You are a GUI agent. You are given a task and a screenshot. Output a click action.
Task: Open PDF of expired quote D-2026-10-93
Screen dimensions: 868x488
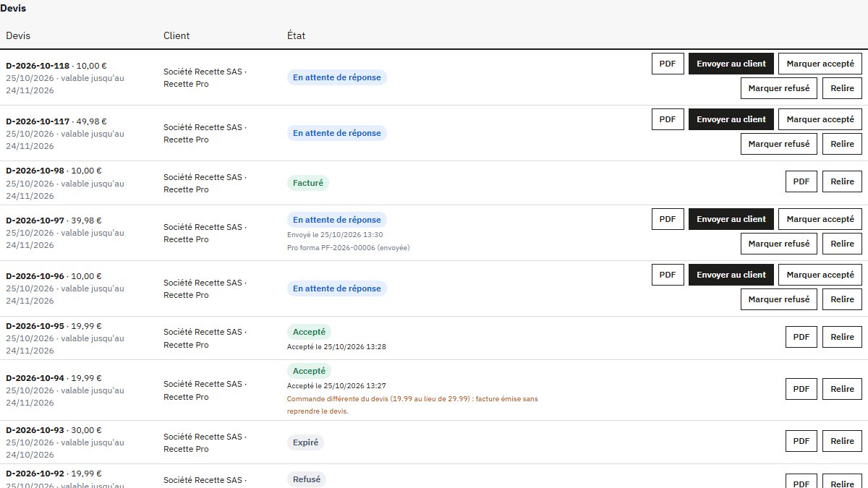tap(801, 441)
